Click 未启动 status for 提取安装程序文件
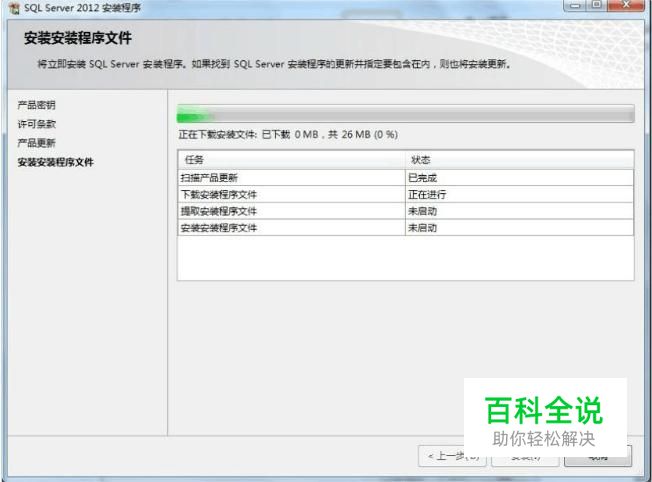Viewport: 652px width, 482px height. (519, 211)
